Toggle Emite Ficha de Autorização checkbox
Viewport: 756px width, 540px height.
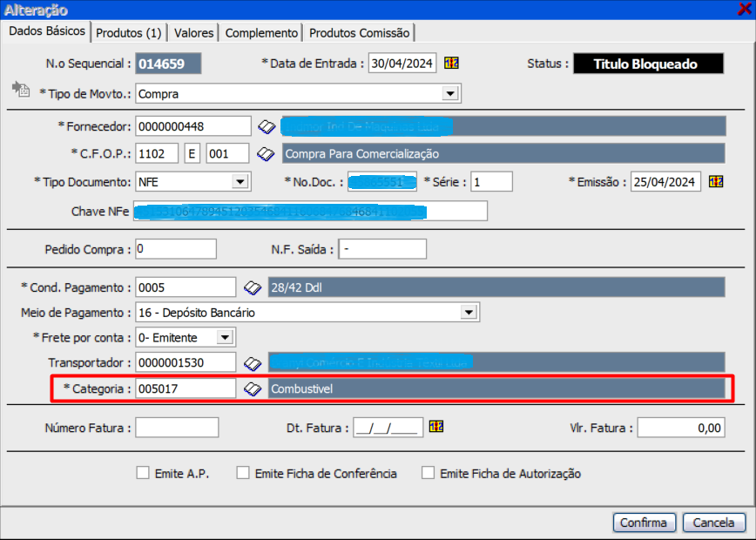coord(428,474)
